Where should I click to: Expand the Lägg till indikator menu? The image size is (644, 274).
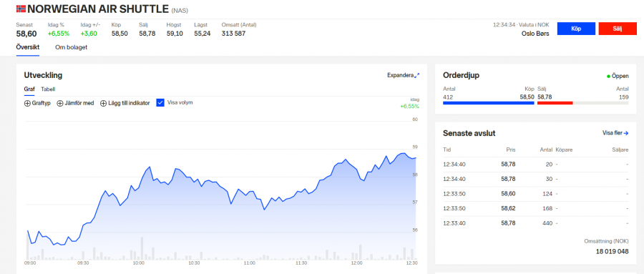pos(125,103)
